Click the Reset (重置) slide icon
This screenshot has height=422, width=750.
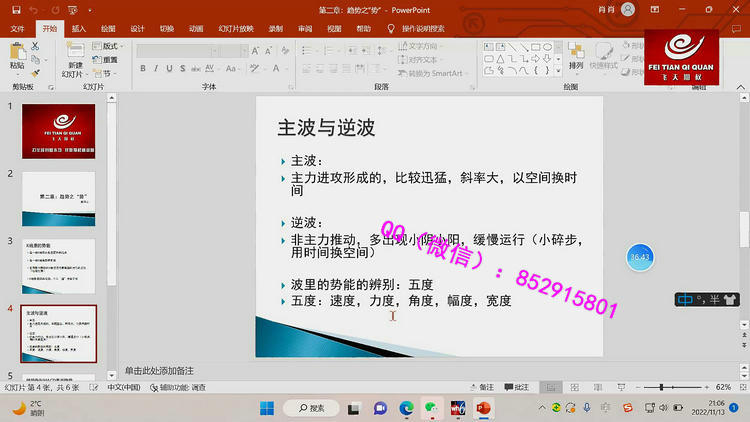[106, 60]
